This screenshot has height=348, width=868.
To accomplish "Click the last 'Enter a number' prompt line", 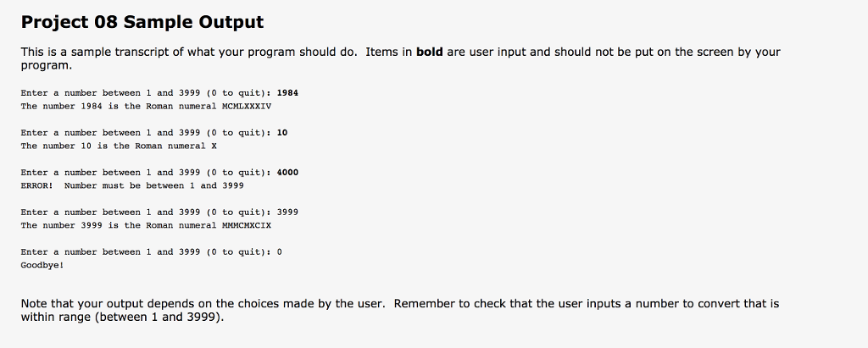I will tap(152, 252).
